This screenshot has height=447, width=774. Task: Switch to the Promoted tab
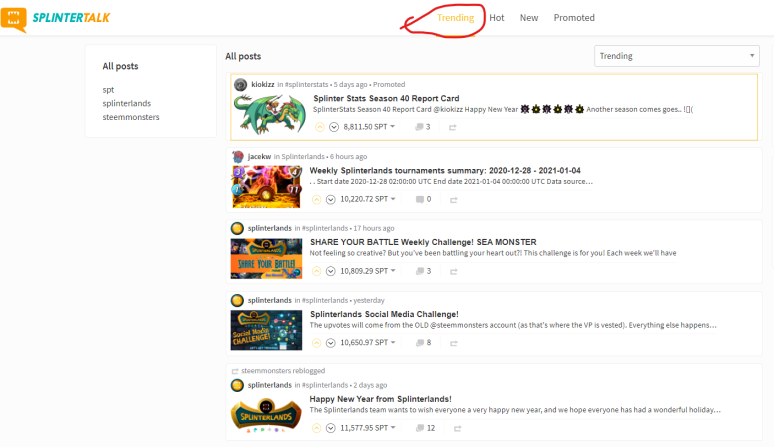pyautogui.click(x=574, y=18)
